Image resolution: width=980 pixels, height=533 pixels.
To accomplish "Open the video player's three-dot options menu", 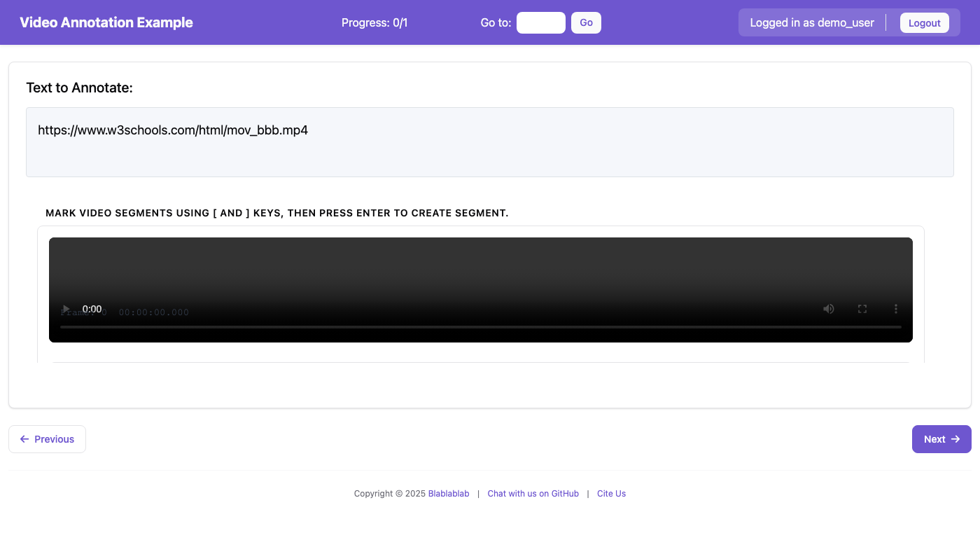I will pyautogui.click(x=895, y=309).
